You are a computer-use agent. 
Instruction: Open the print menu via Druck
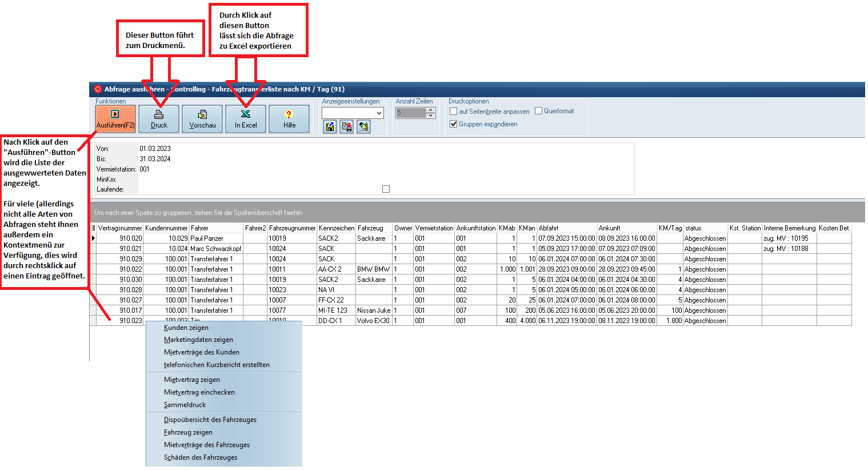click(x=159, y=119)
